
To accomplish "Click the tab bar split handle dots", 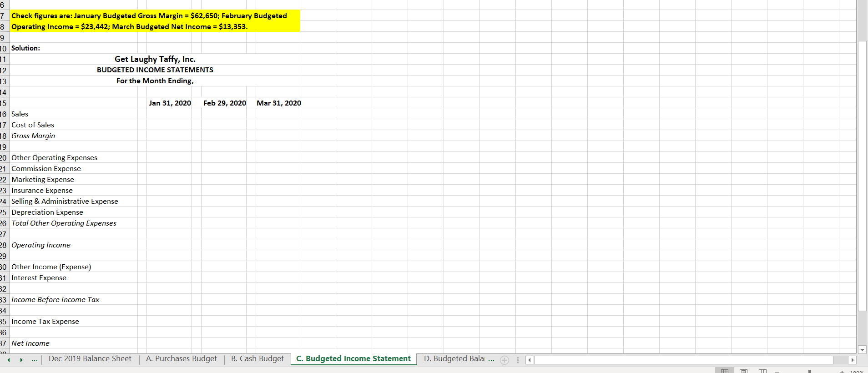I will click(518, 360).
